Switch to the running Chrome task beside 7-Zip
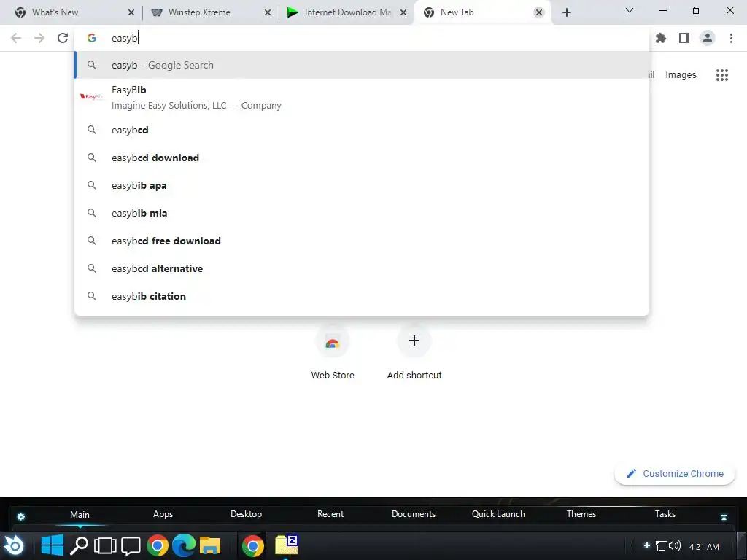This screenshot has width=747, height=560. (252, 545)
